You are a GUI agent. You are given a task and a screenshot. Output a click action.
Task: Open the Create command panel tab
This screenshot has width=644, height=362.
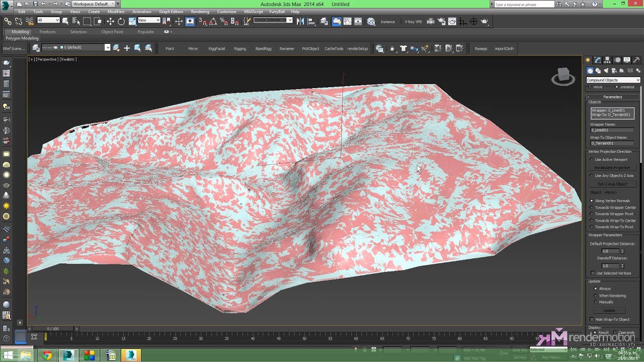coord(588,60)
